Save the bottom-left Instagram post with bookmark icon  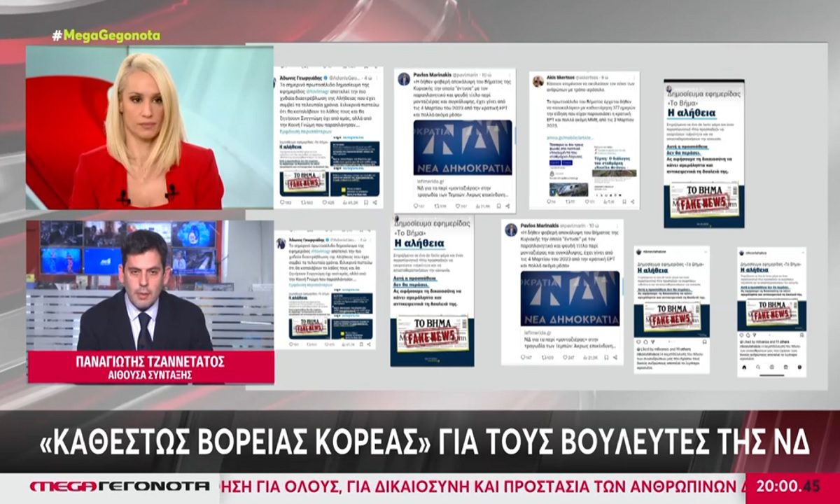704,340
